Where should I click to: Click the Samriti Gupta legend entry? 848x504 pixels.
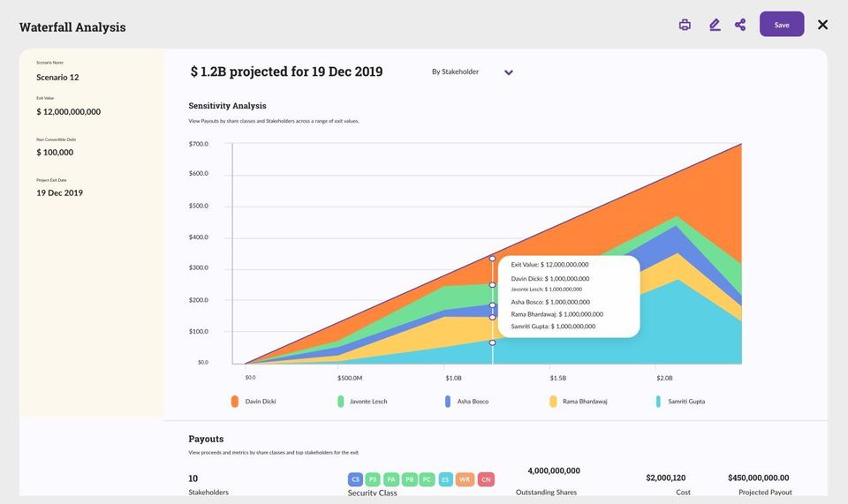pos(680,402)
